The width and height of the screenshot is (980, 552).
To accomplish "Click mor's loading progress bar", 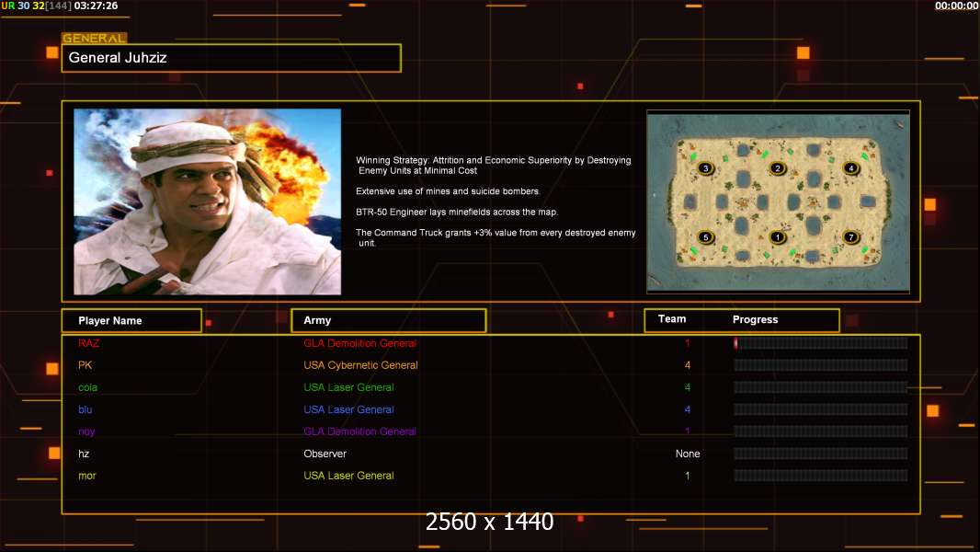I will click(x=821, y=476).
